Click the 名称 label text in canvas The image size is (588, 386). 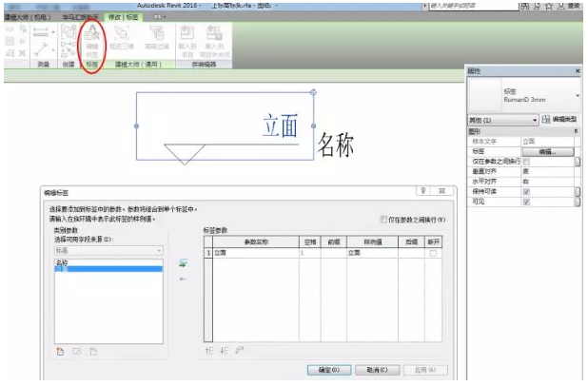pos(336,145)
